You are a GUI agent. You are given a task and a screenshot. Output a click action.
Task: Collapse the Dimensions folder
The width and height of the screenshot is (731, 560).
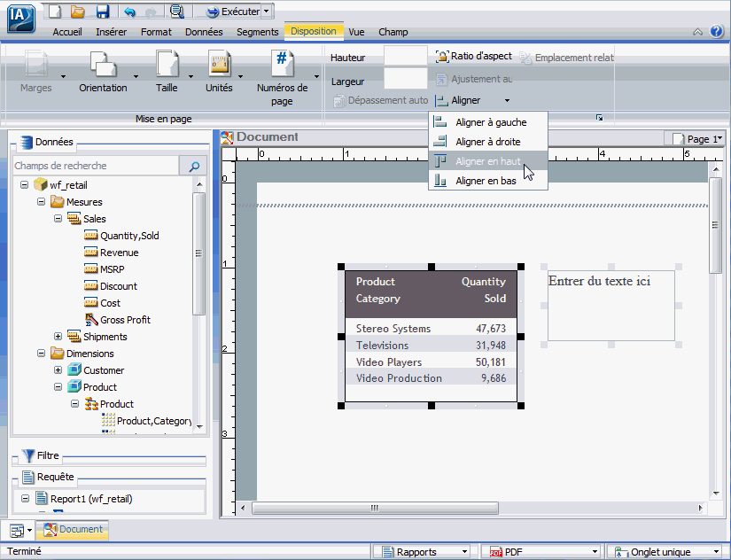pyautogui.click(x=41, y=353)
